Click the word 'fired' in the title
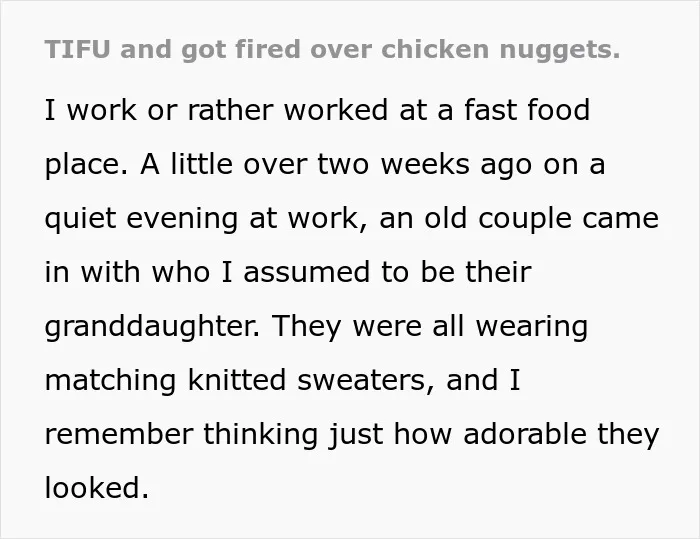Screen dimensions: 700x539 coord(267,49)
